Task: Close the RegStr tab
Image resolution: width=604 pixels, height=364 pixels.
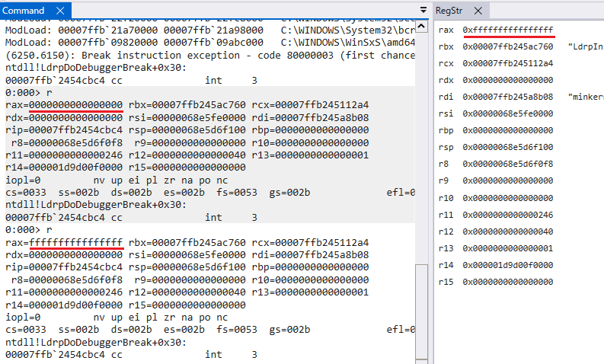Action: click(478, 11)
